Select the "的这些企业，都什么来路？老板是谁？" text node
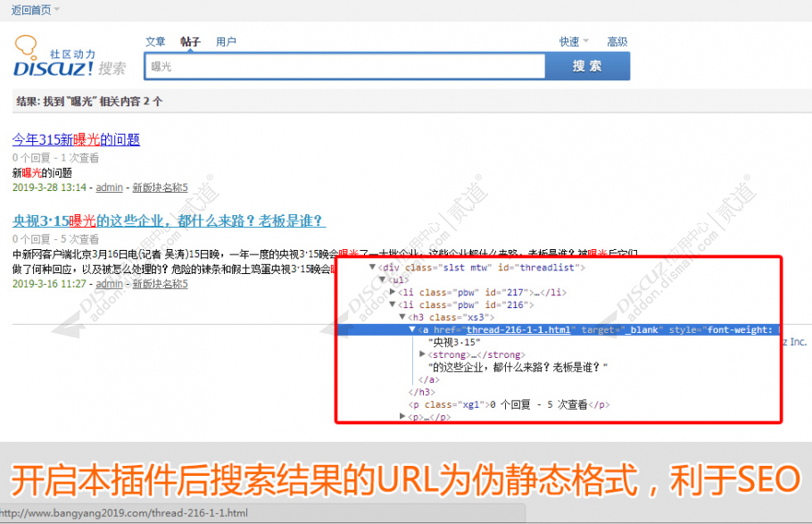The image size is (812, 524). click(518, 367)
